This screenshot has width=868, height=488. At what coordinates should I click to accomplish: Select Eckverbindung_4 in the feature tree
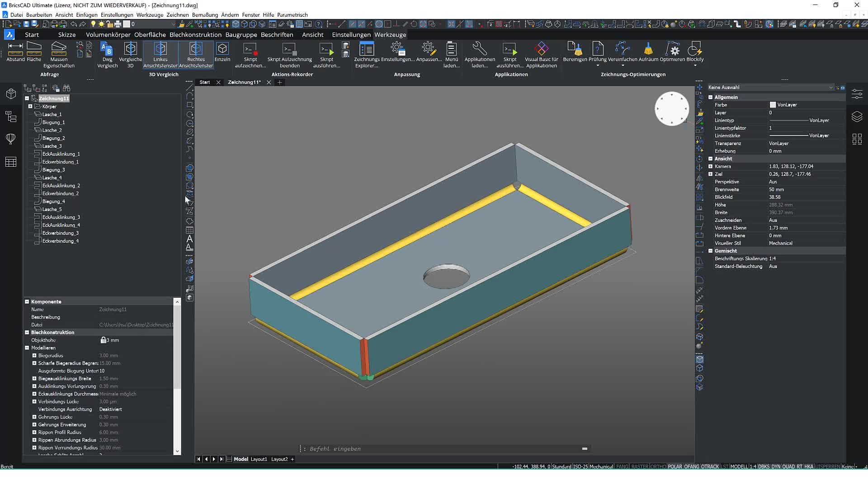click(60, 241)
